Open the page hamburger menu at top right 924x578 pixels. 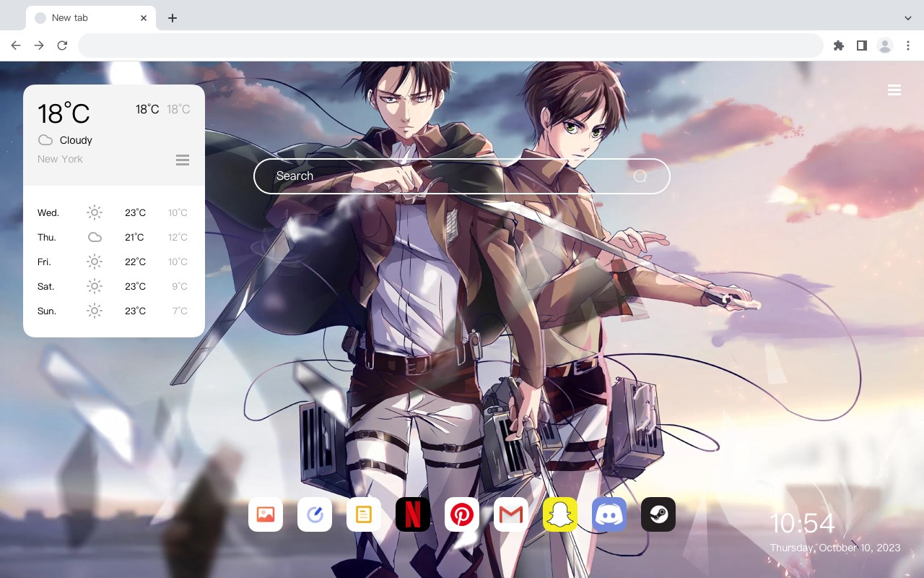point(894,90)
